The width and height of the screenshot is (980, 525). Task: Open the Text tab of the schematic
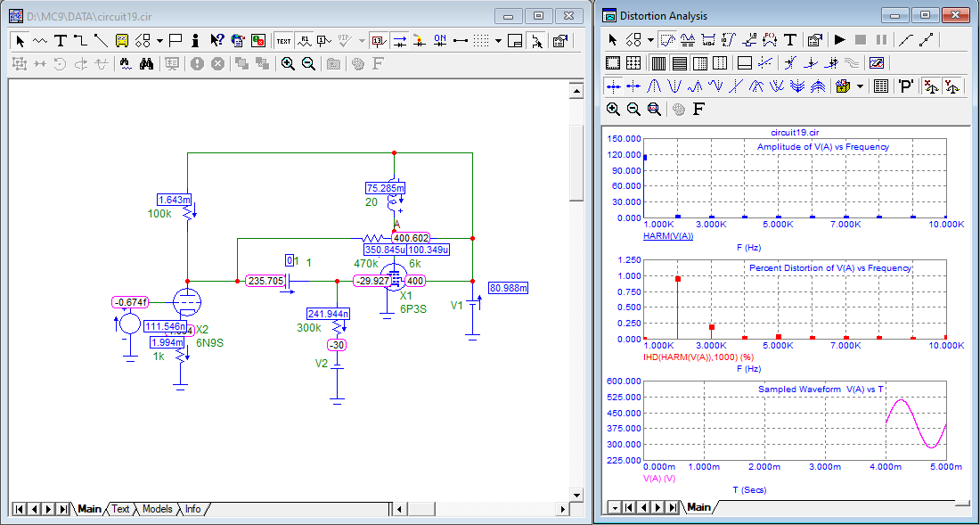click(120, 509)
